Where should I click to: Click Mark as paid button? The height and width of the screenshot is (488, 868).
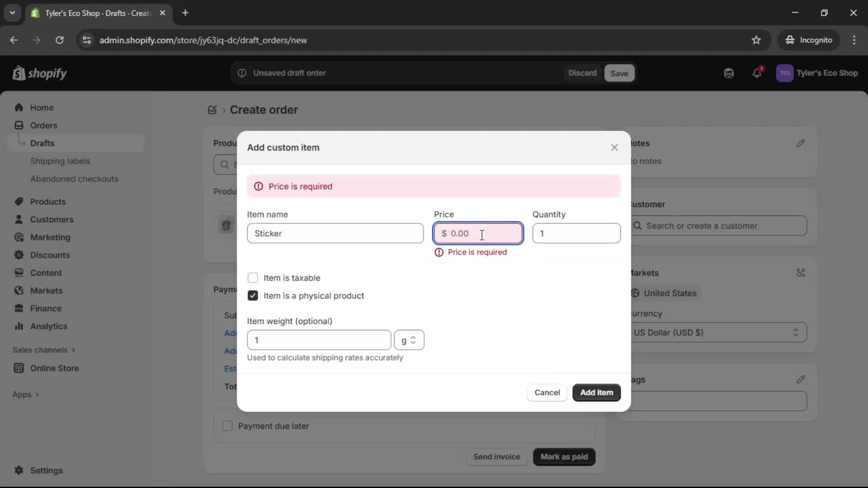point(564,457)
